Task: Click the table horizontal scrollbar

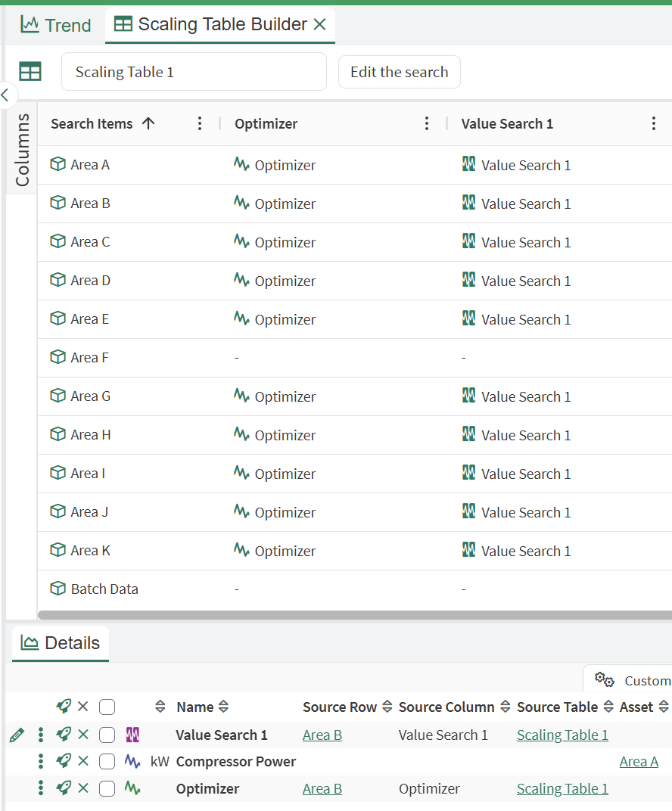Action: 355,615
